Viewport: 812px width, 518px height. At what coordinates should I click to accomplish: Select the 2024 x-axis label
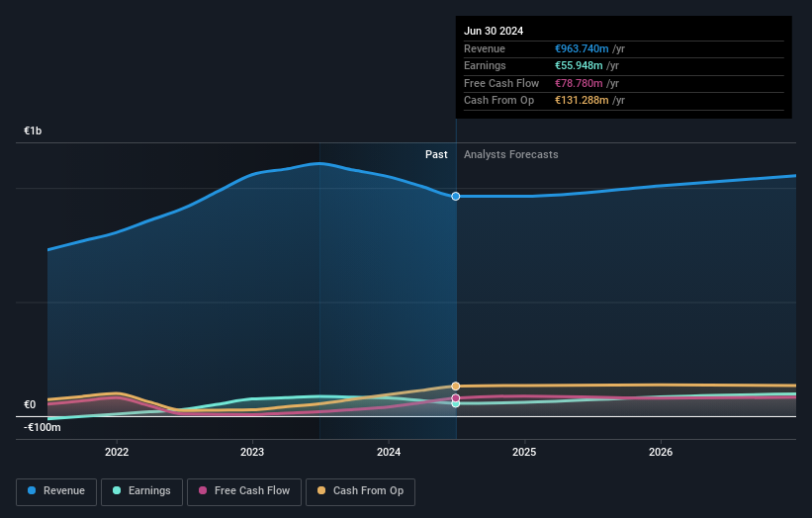[389, 452]
